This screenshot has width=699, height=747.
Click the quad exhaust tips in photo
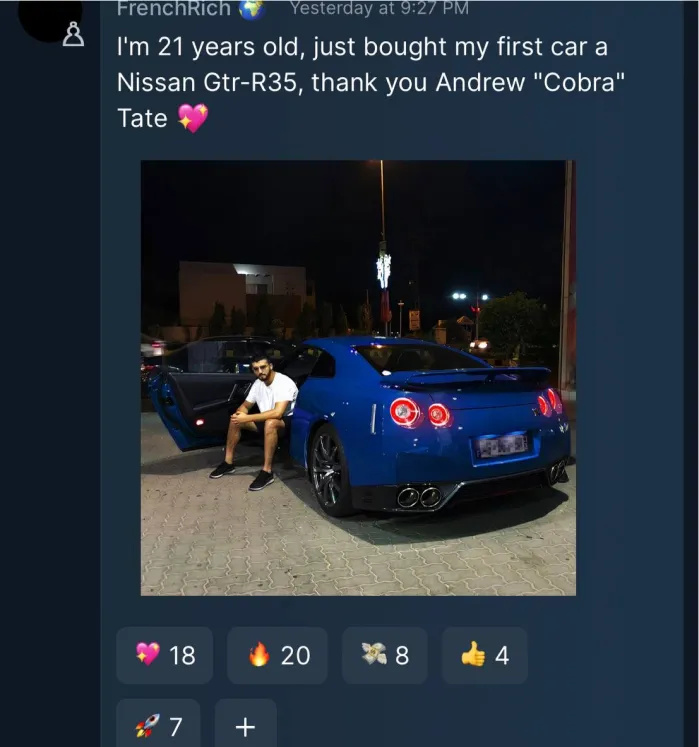point(419,497)
